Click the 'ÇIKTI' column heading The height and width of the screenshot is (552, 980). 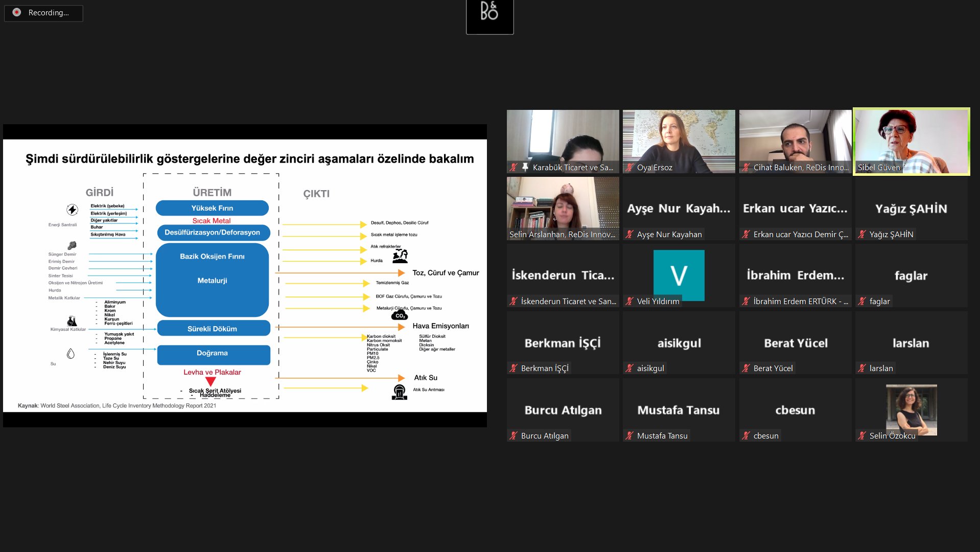pos(316,194)
